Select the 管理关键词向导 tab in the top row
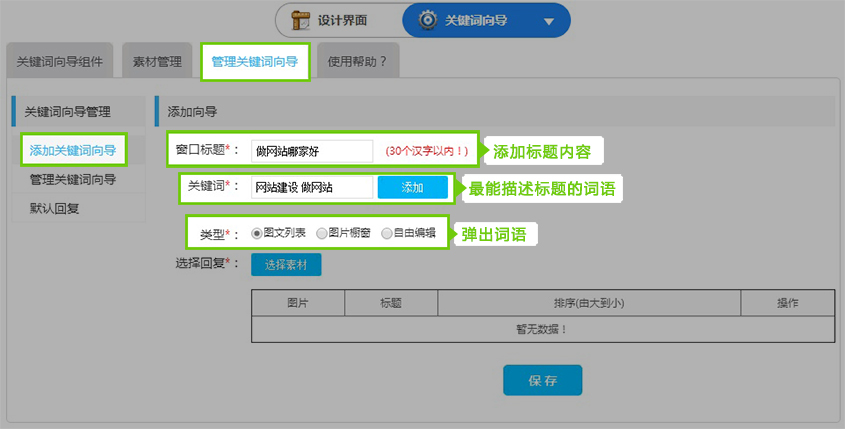845x429 pixels. pos(254,61)
